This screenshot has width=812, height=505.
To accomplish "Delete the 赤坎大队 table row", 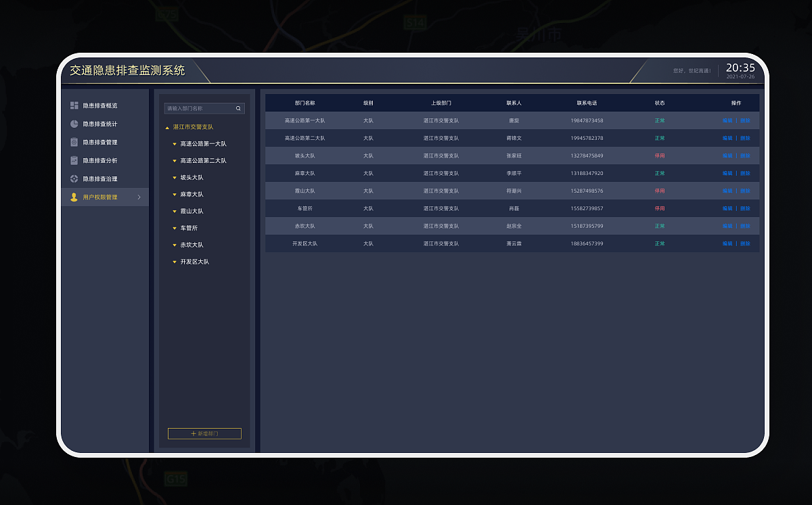I will (x=745, y=226).
